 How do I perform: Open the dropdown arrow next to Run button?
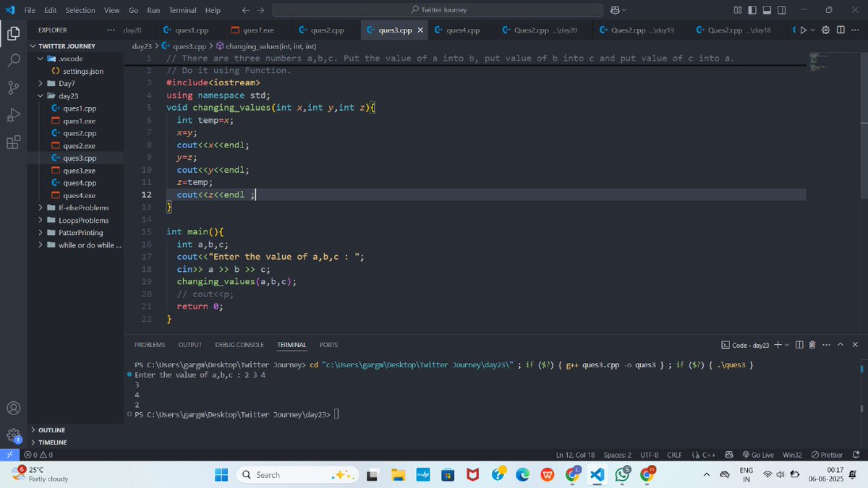click(x=812, y=30)
